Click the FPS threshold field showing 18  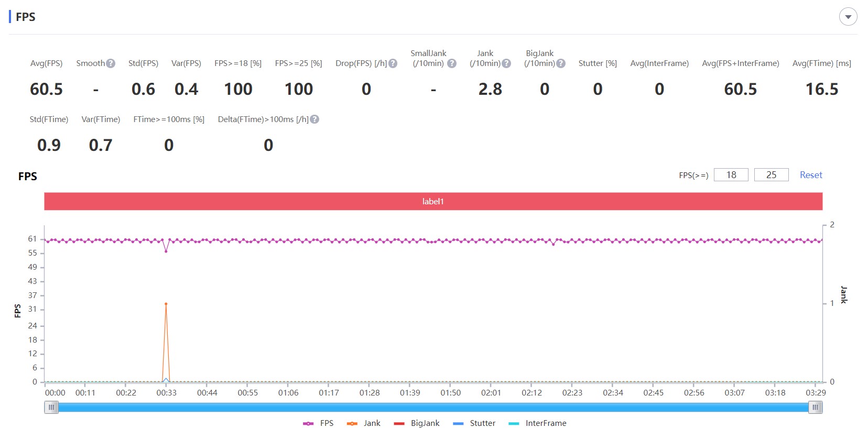731,175
